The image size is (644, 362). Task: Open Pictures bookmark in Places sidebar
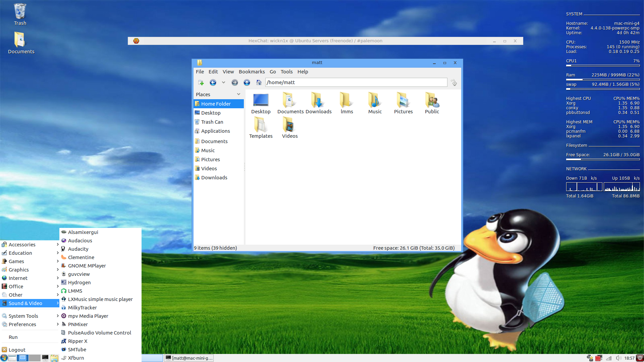219,160
